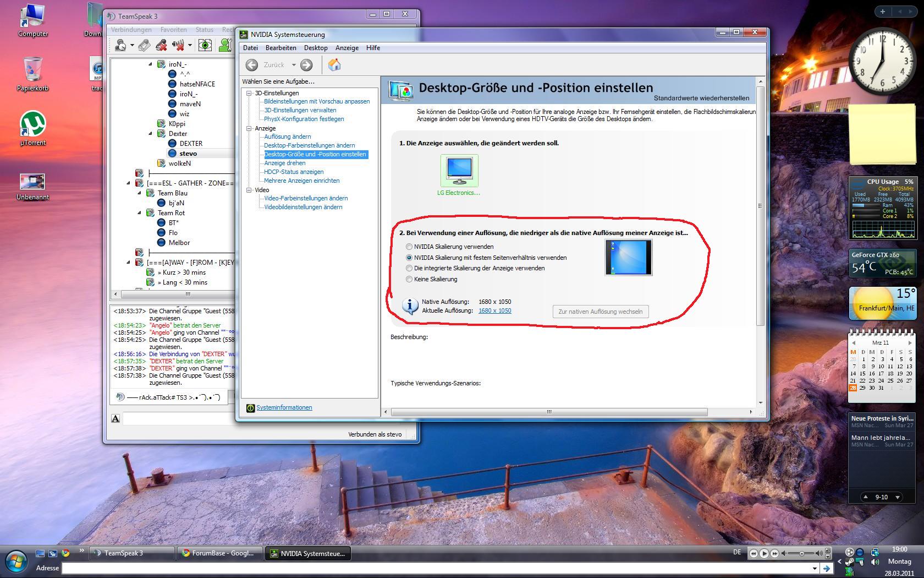Click the mouse and keyboard tray icon

click(860, 562)
